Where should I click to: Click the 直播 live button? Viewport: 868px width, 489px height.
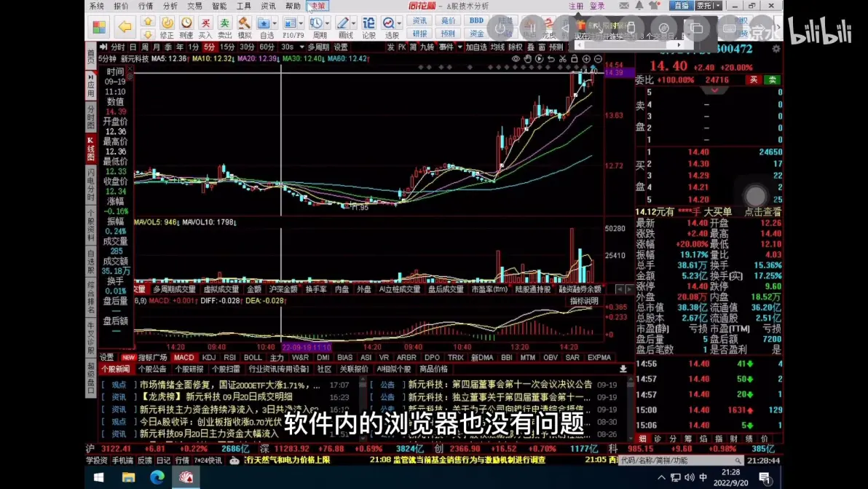tap(682, 6)
